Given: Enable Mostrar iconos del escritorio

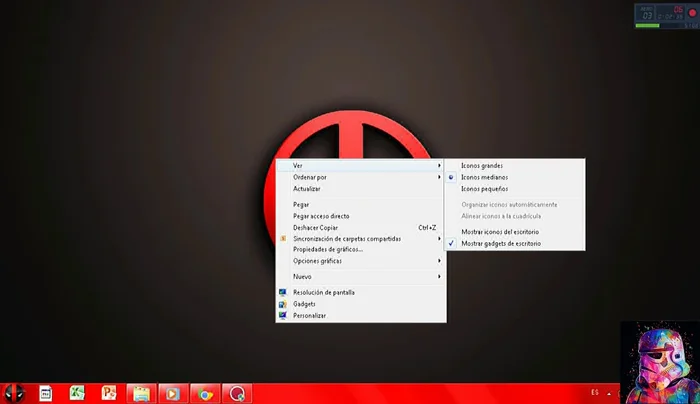Looking at the screenshot, I should pos(499,232).
